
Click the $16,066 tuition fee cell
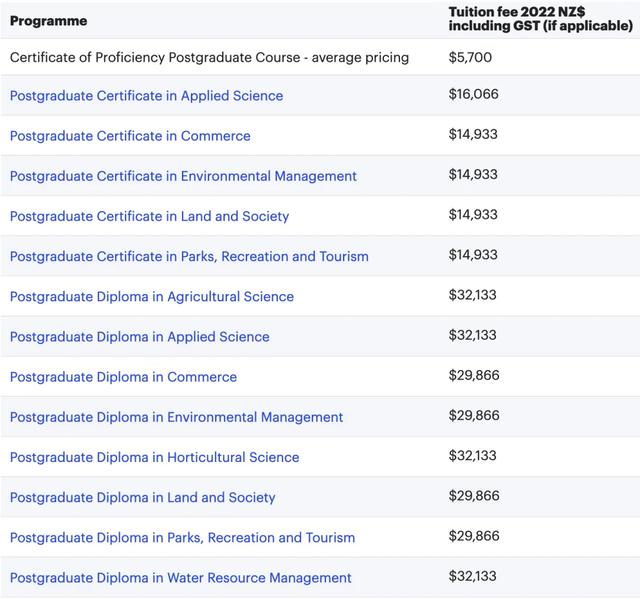pyautogui.click(x=473, y=95)
